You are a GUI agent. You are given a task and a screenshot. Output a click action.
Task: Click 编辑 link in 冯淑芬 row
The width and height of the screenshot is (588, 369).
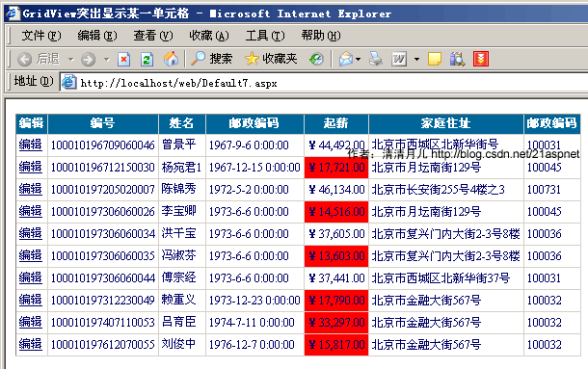[x=31, y=255]
